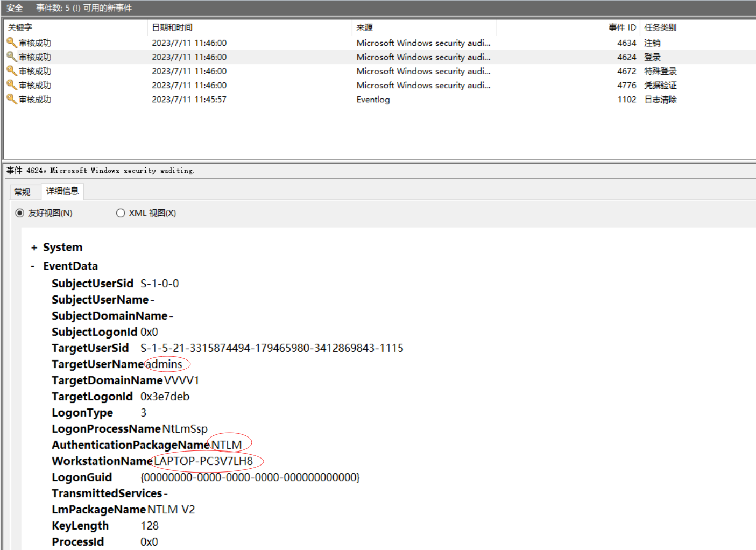Image resolution: width=756 pixels, height=550 pixels.
Task: Collapse the EventData node
Action: pos(33,266)
